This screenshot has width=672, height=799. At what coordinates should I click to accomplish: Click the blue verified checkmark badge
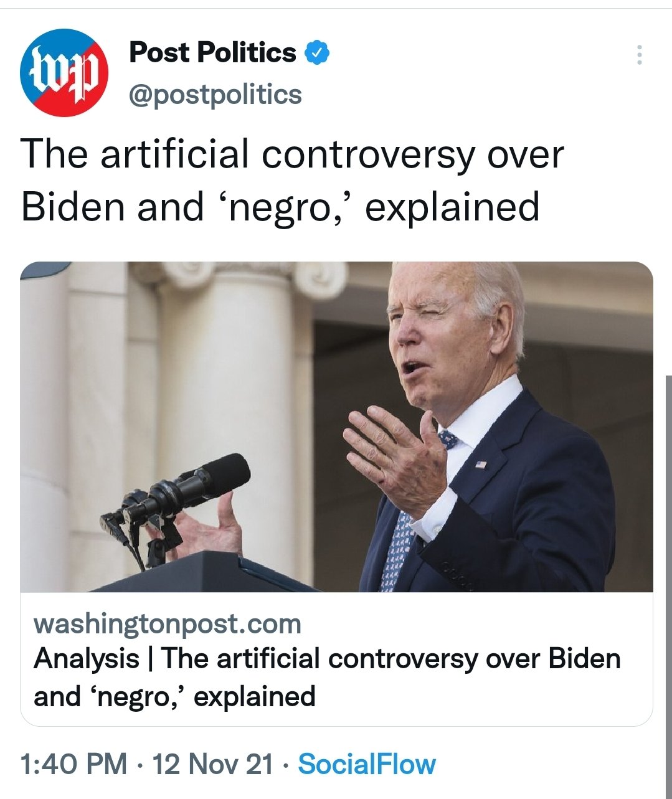[316, 54]
